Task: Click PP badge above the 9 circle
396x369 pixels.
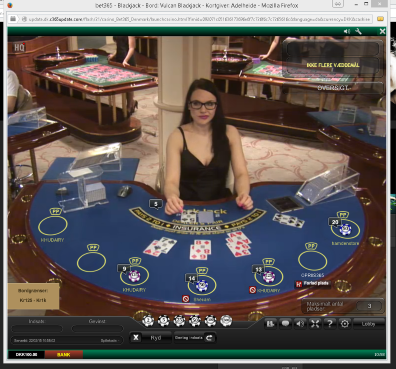Action: (x=135, y=261)
